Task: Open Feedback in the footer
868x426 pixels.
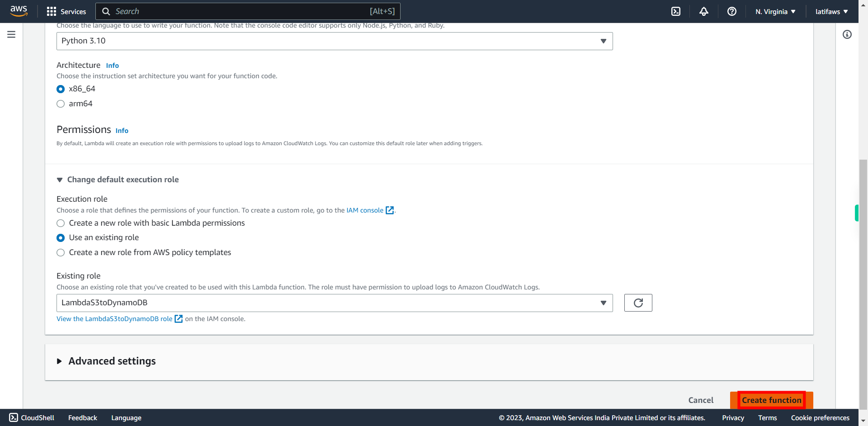Action: (83, 418)
